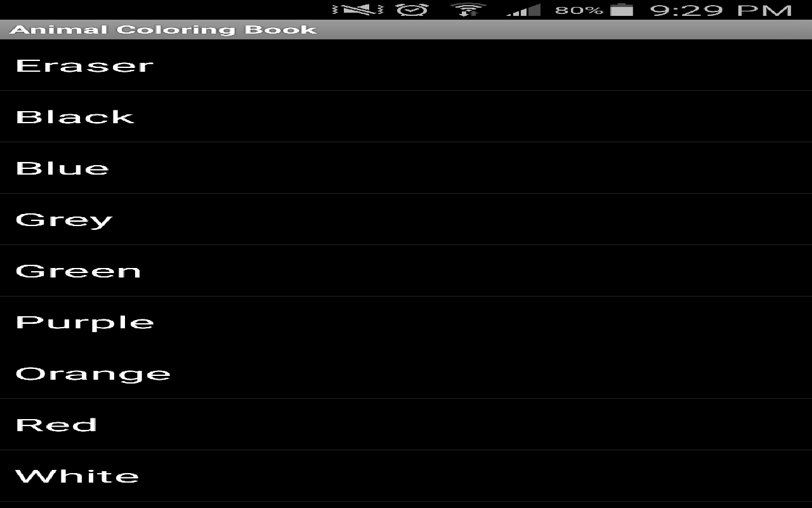
Task: Tap the cellular signal bars icon
Action: [523, 10]
